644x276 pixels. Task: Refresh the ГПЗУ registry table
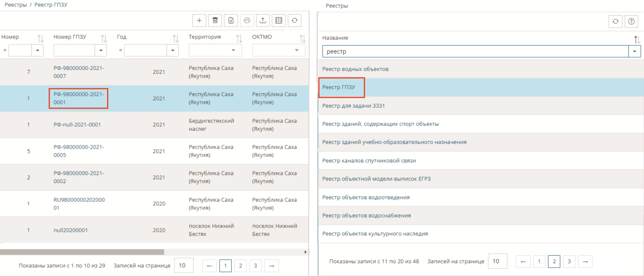[295, 21]
